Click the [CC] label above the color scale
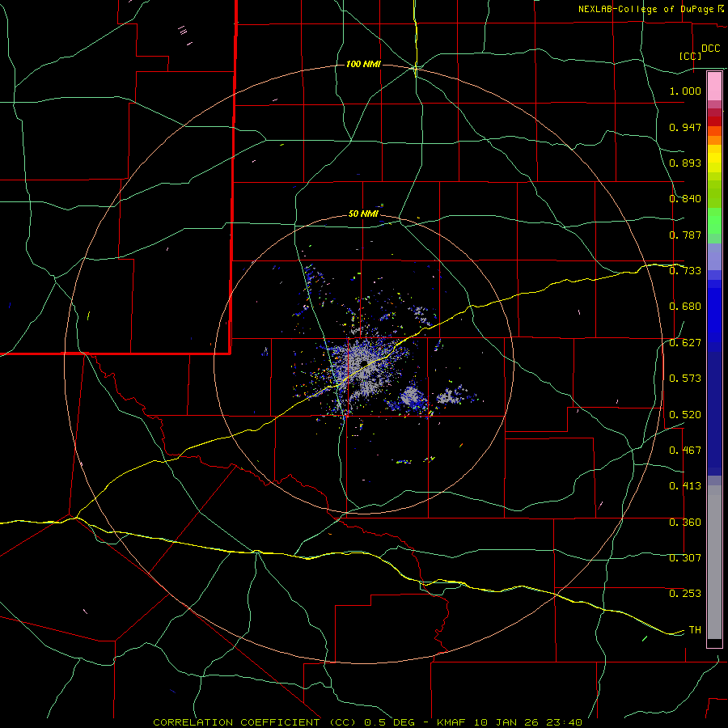728x728 pixels. tap(691, 56)
